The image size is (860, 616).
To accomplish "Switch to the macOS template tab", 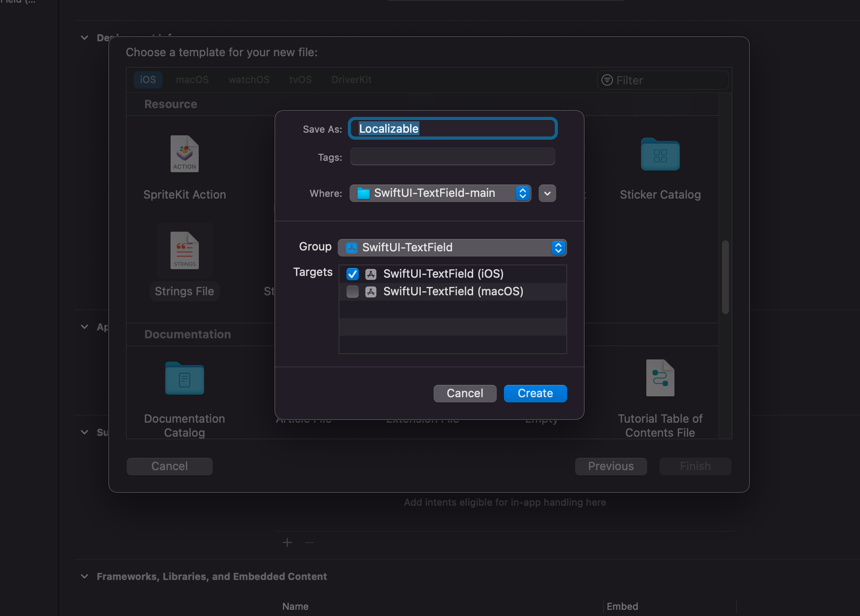I will tap(192, 80).
